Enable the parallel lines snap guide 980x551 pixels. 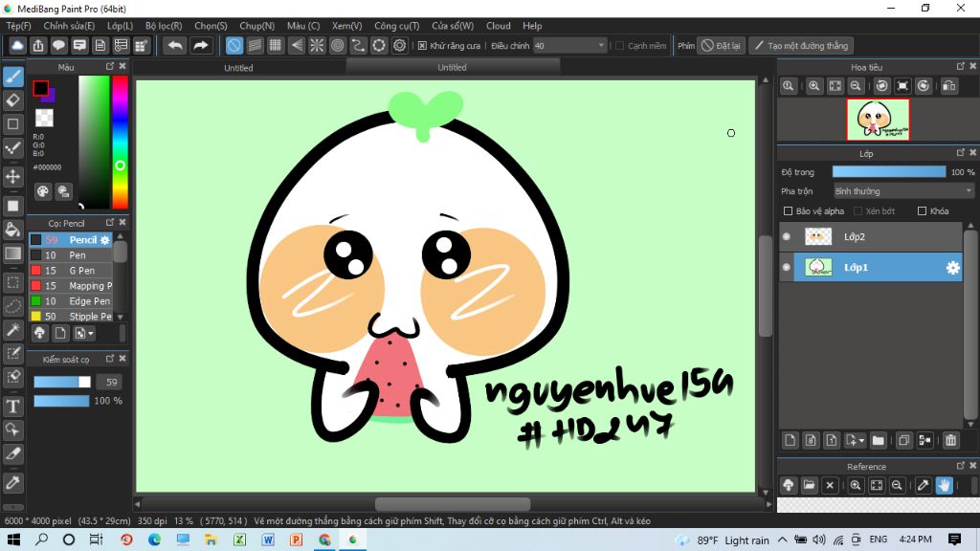255,46
